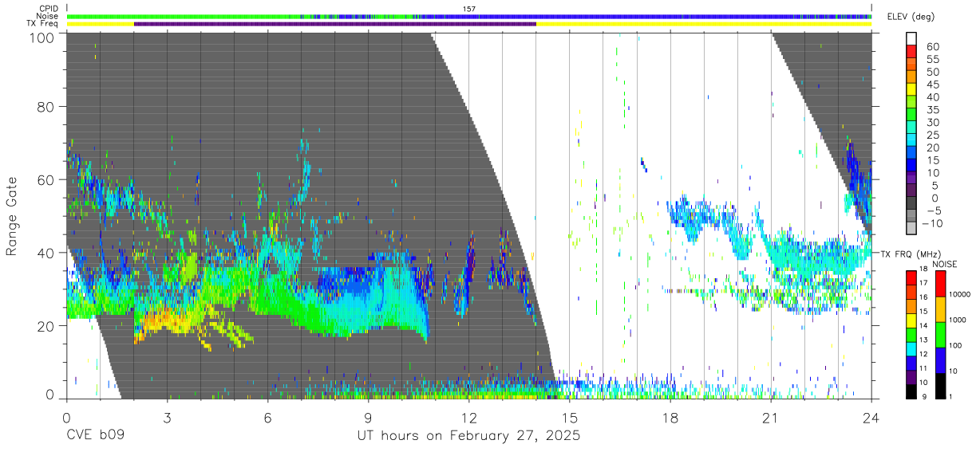Pick the red swatch in the ELEV colorbar
Viewport: 980px width, 452px height.
[911, 50]
